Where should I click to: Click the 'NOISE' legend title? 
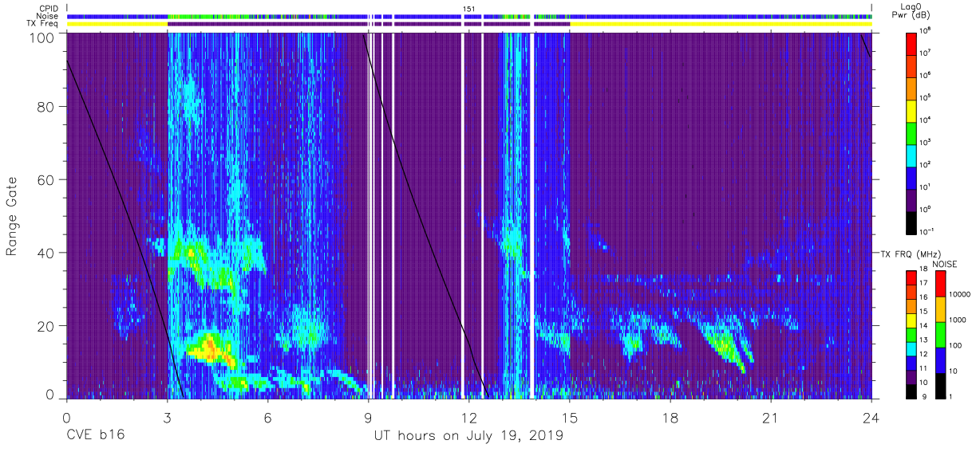pos(946,263)
